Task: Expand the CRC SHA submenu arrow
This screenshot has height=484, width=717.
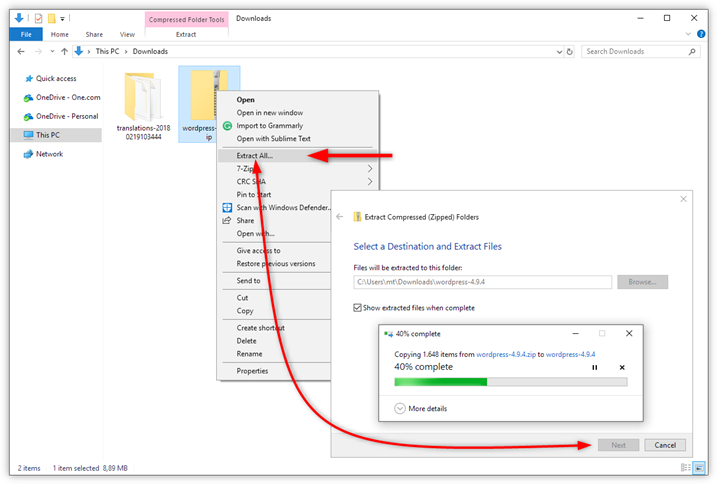Action: coord(369,182)
